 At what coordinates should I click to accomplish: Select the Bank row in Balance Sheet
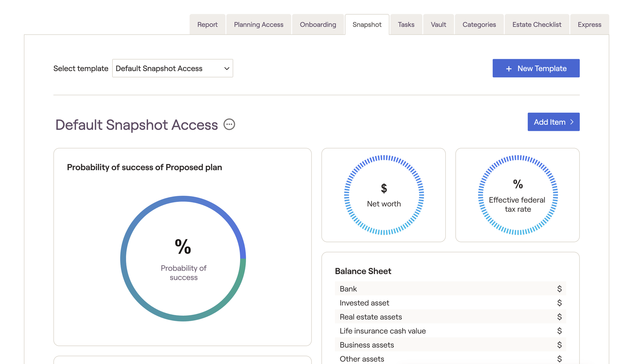tap(450, 289)
